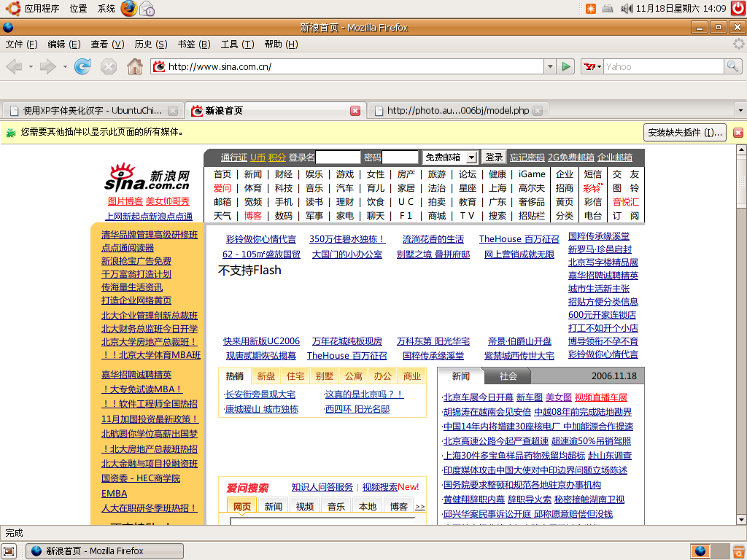Viewport: 747px width, 560px height.
Task: Select the 视频 search tab
Action: pyautogui.click(x=304, y=507)
